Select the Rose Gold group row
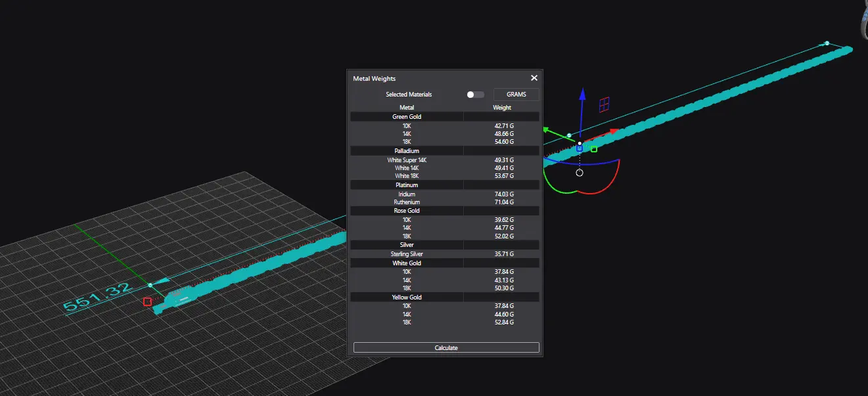Viewport: 868px width, 396px height. coord(445,211)
